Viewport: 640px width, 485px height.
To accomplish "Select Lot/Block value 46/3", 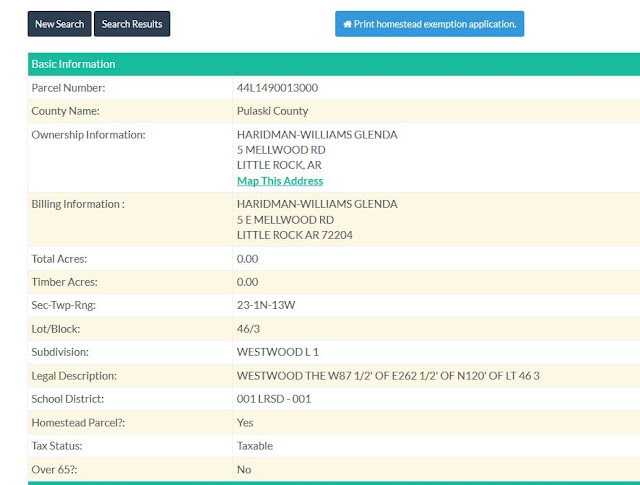I will pyautogui.click(x=248, y=329).
